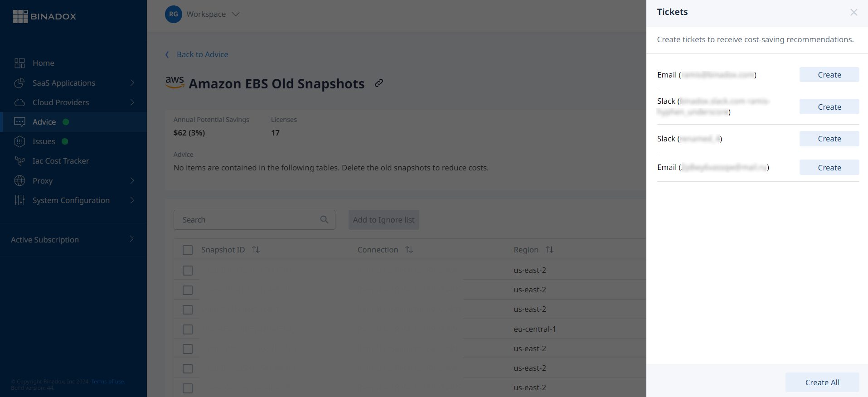Click the Issues shield icon
This screenshot has width=868, height=397.
coord(19,141)
